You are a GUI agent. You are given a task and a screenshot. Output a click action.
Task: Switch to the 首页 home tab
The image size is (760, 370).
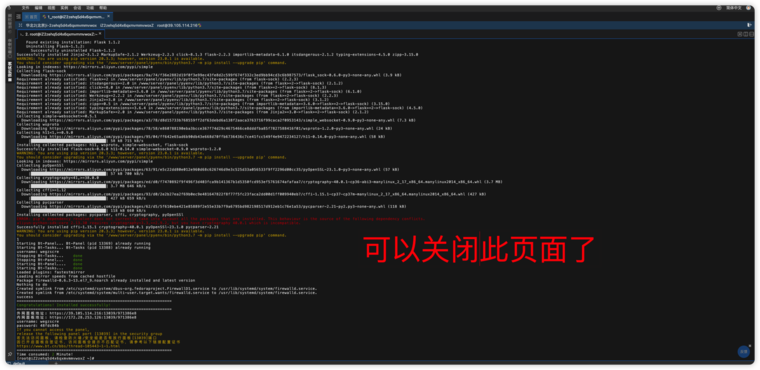(x=31, y=16)
